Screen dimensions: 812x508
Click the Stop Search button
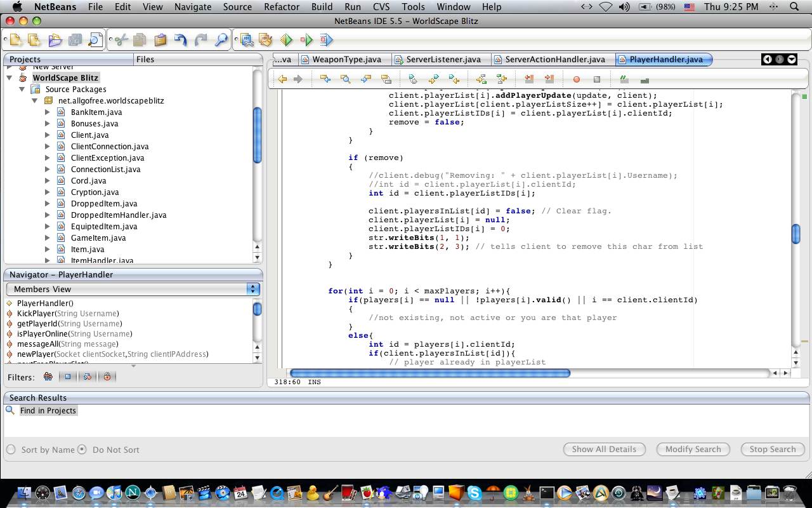tap(772, 449)
